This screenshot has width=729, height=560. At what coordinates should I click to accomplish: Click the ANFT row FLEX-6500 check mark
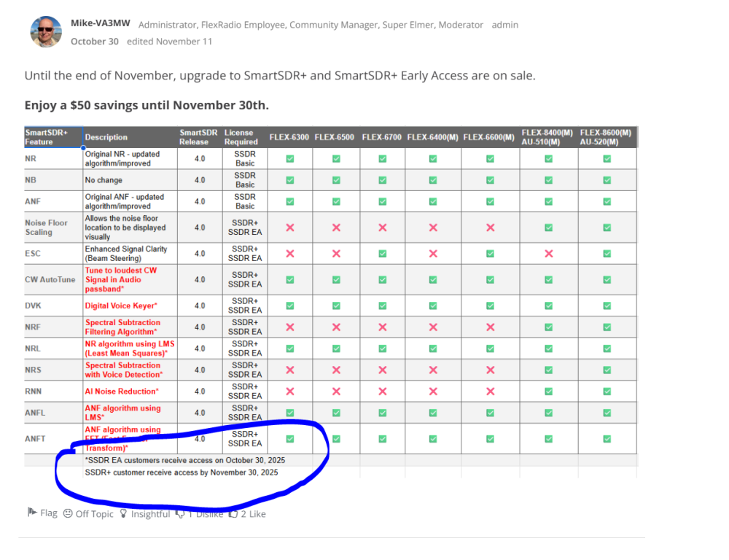pyautogui.click(x=336, y=439)
